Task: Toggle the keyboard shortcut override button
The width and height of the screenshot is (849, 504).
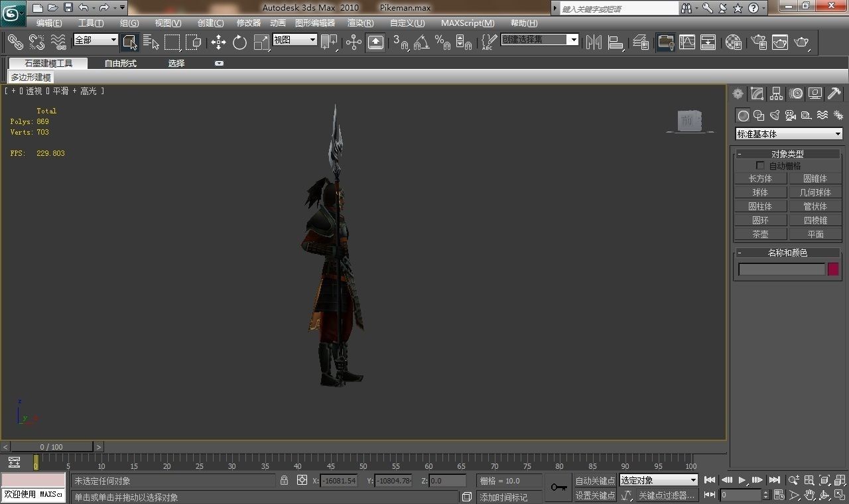Action: tap(375, 42)
